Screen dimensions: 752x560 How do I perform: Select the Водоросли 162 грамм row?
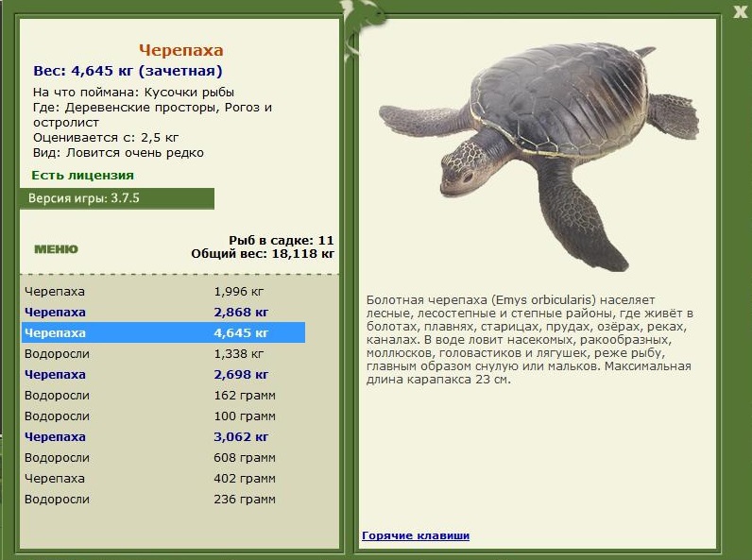click(162, 396)
